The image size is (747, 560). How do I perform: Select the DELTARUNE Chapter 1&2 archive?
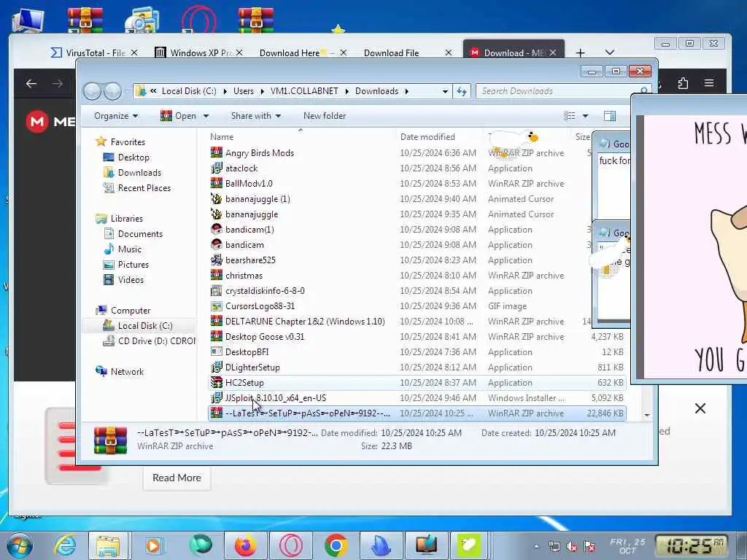click(x=305, y=321)
